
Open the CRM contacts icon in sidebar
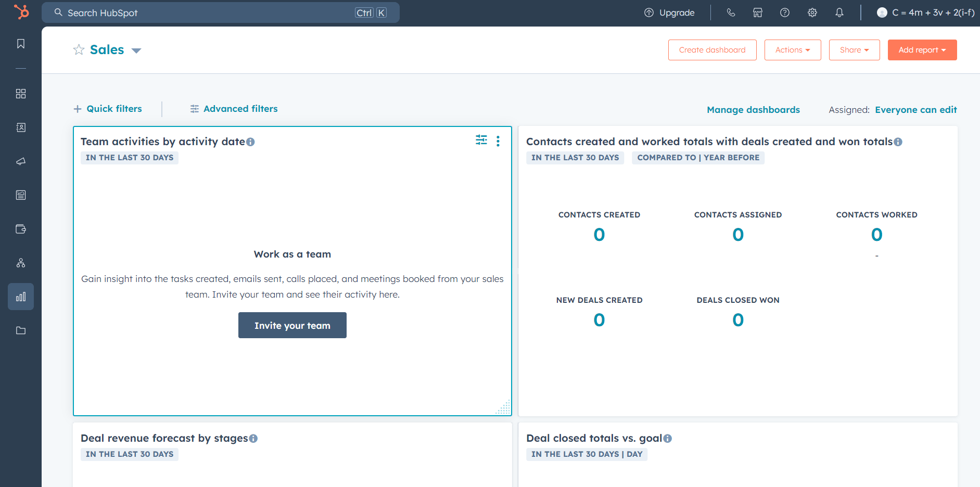(x=21, y=127)
